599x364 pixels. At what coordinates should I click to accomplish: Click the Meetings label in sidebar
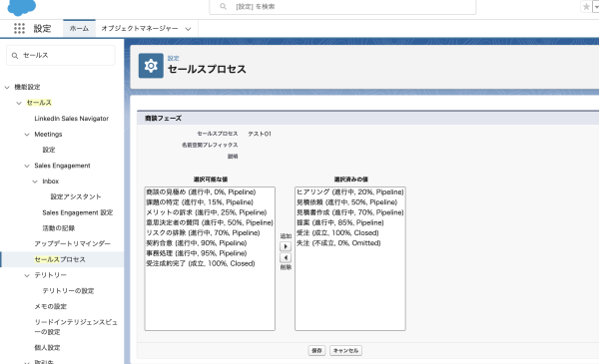point(48,135)
